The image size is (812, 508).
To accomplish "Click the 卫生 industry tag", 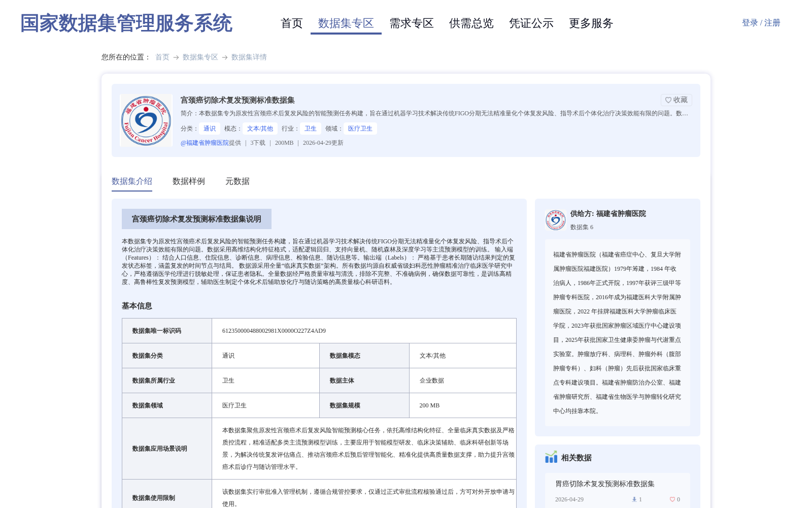I will click(x=311, y=129).
